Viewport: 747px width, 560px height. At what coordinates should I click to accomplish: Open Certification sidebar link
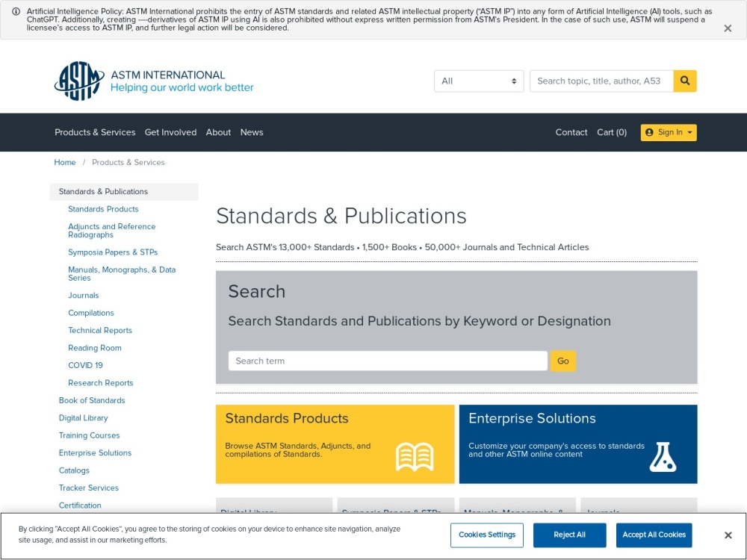(x=80, y=505)
